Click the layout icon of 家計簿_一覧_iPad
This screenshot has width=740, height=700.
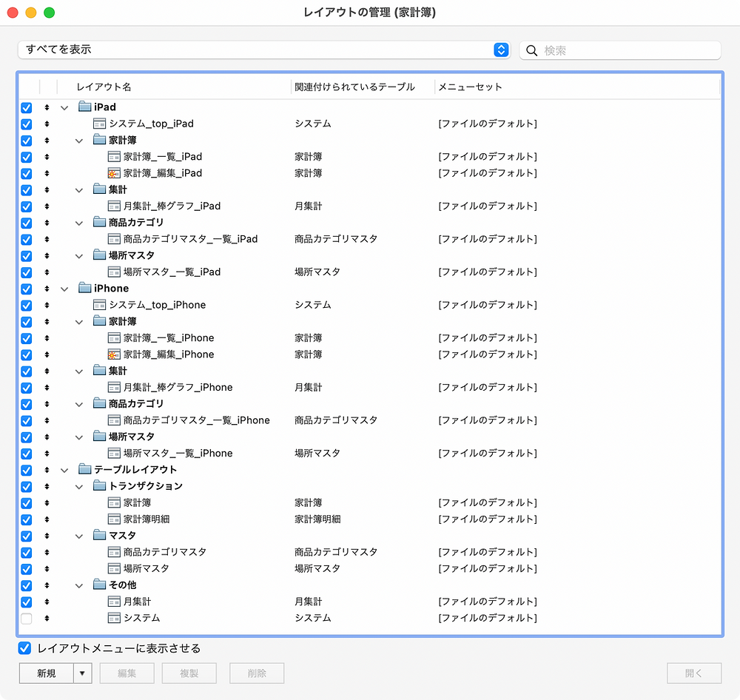click(x=114, y=157)
